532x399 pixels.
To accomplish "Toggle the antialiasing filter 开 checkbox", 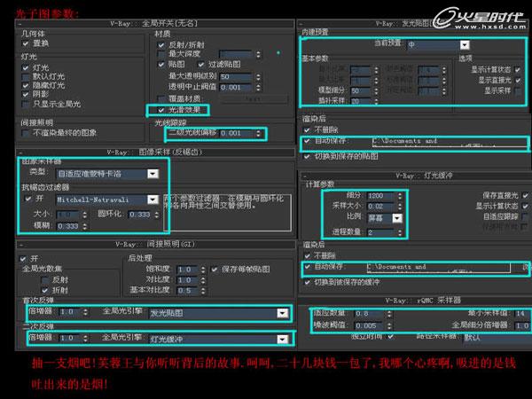I will tap(28, 199).
